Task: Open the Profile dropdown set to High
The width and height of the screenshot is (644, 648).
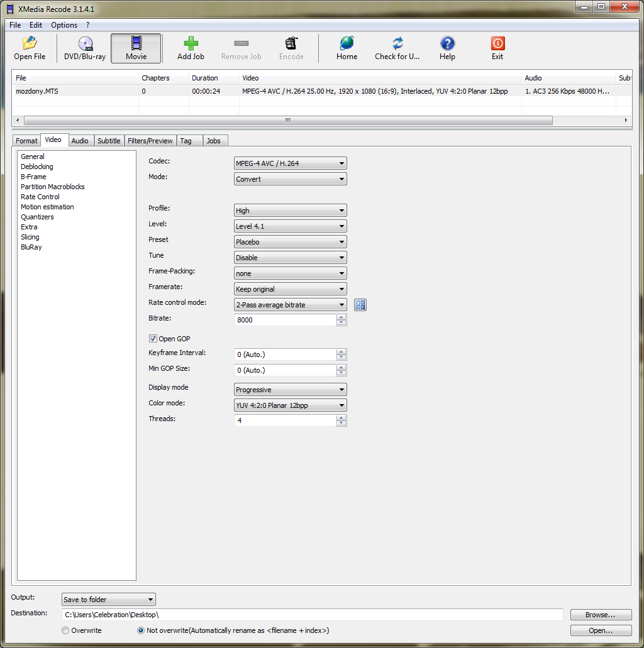Action: 290,211
